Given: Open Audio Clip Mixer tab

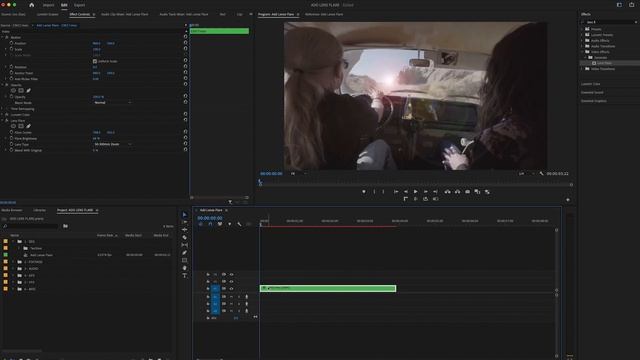Looking at the screenshot, I should (125, 14).
